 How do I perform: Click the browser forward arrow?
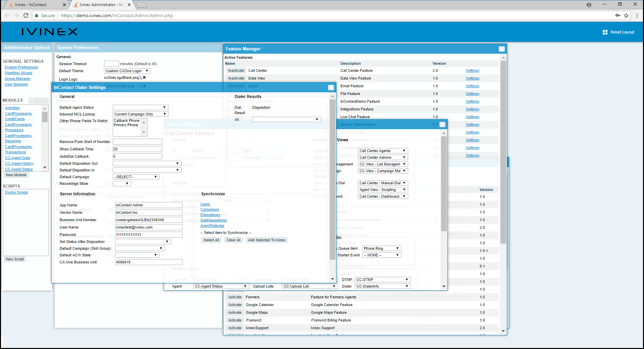[16, 15]
